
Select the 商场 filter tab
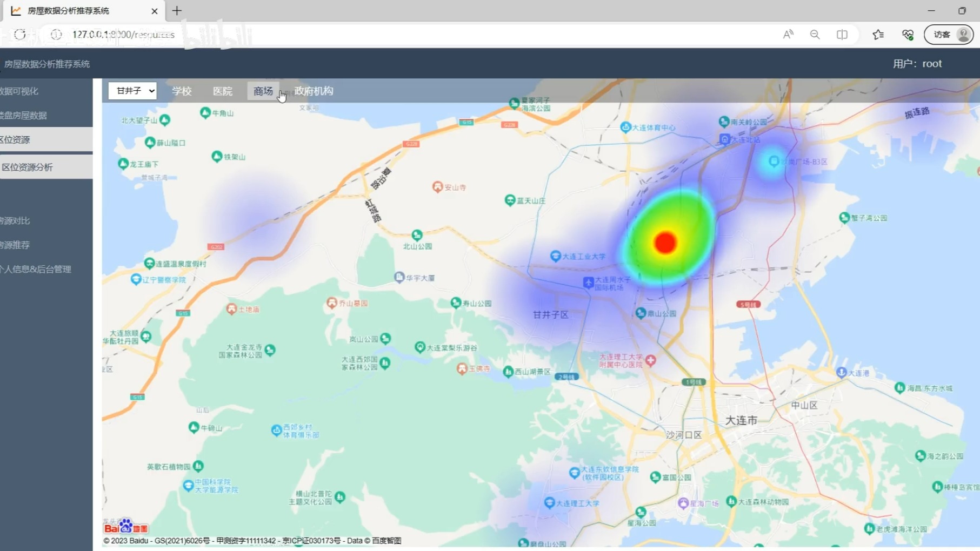(x=263, y=91)
